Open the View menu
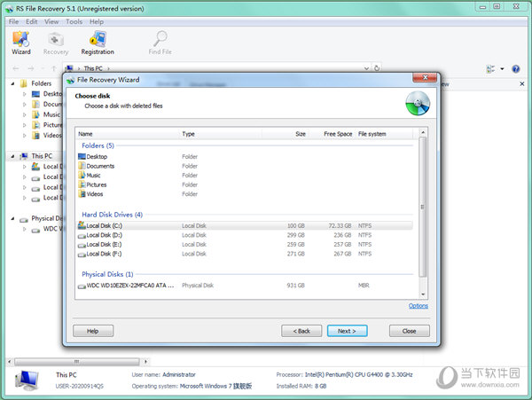 pyautogui.click(x=51, y=21)
